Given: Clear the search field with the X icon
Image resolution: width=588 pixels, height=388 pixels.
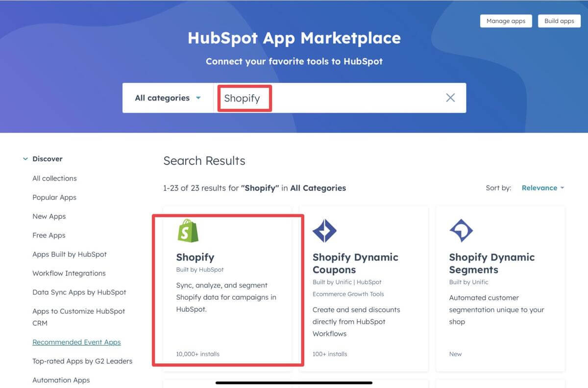Looking at the screenshot, I should pos(450,98).
